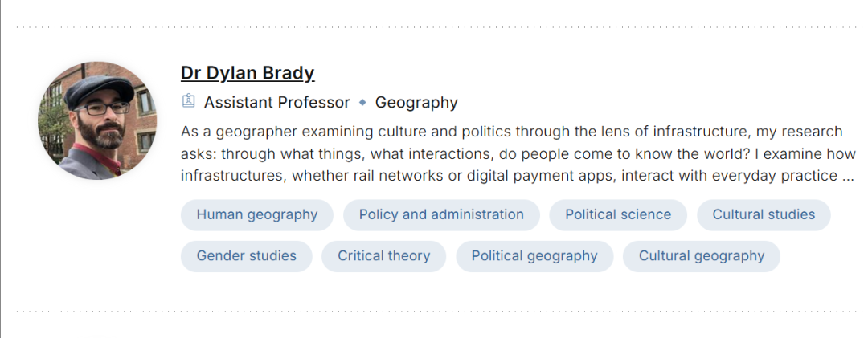Click the vertical border line at left edge
The height and width of the screenshot is (338, 868).
1,169
